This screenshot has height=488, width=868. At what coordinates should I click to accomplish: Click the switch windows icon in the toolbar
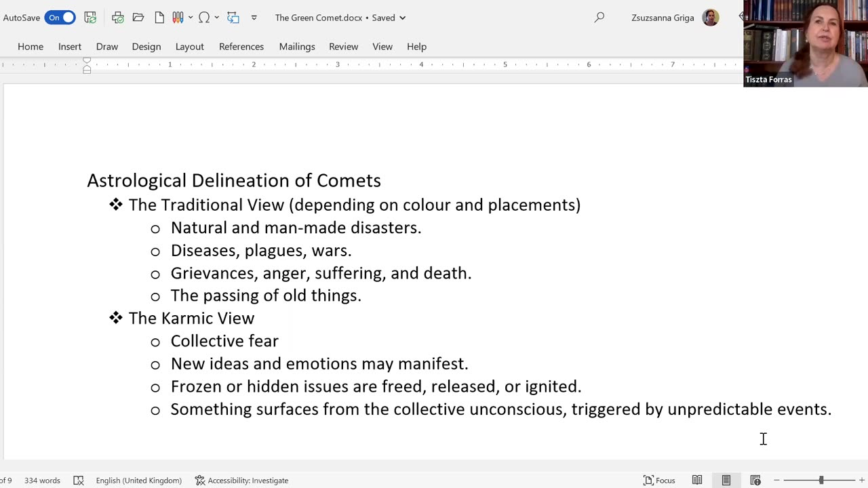(233, 18)
